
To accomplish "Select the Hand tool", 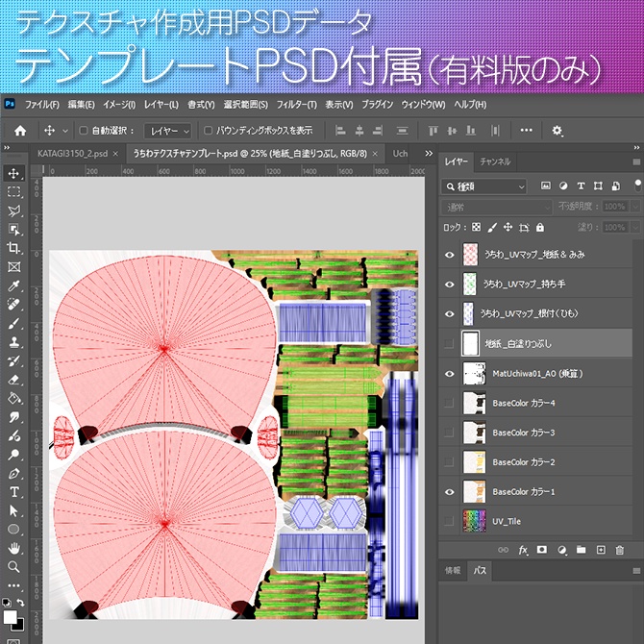I will (x=13, y=548).
